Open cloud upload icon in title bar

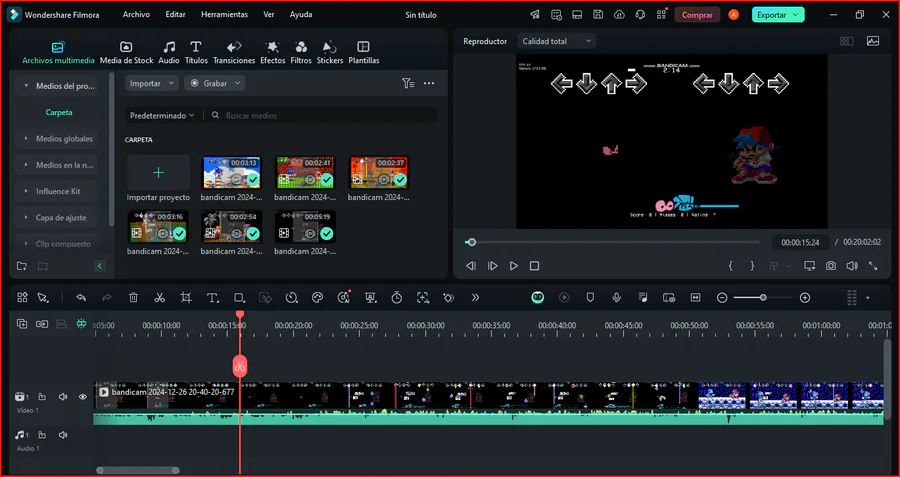(619, 15)
